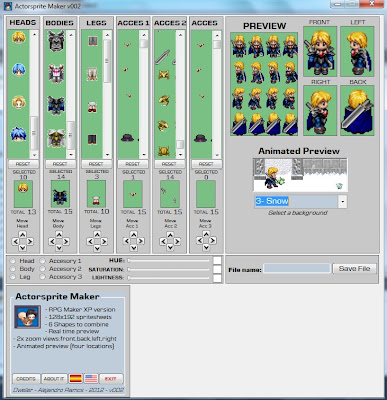Viewport: 387px width, 400px height.
Task: Click the Actorsprite Maker logo icon
Action: click(27, 317)
